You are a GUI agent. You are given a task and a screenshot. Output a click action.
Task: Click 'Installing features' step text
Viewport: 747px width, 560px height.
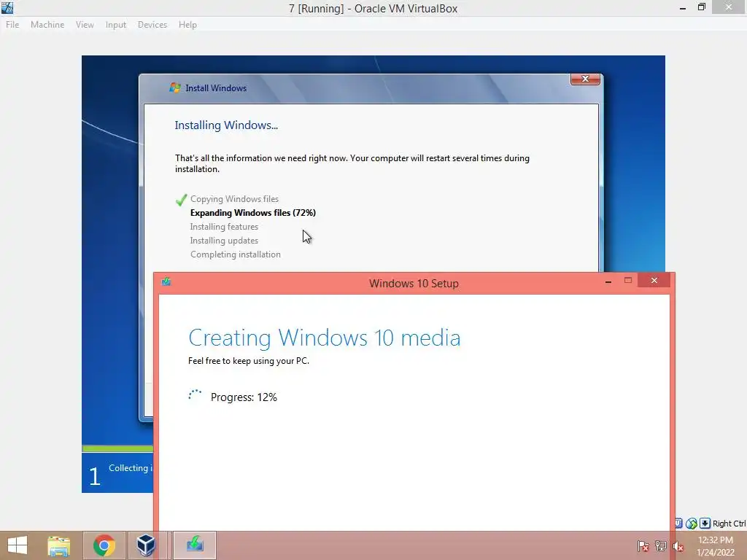pyautogui.click(x=224, y=227)
